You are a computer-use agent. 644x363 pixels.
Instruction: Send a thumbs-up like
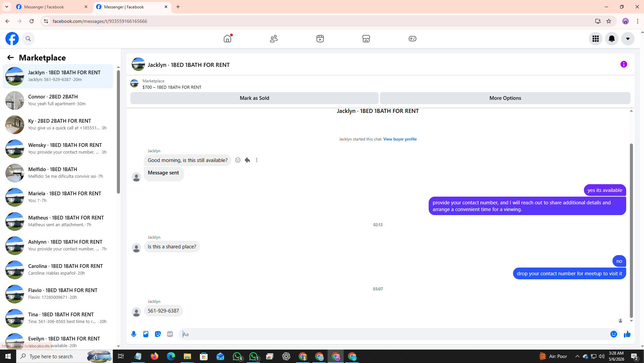[627, 334]
